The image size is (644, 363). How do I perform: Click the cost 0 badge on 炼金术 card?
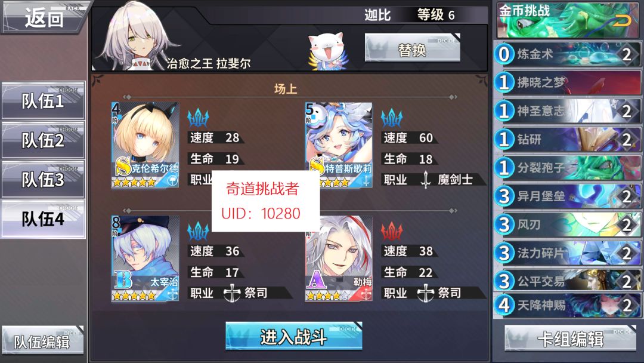tap(504, 54)
